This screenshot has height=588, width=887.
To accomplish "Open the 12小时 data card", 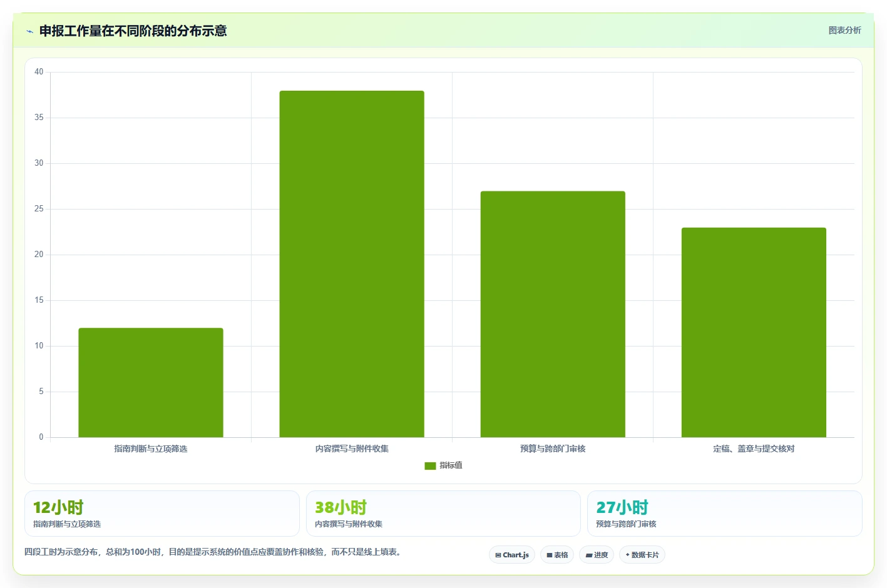I will [162, 514].
